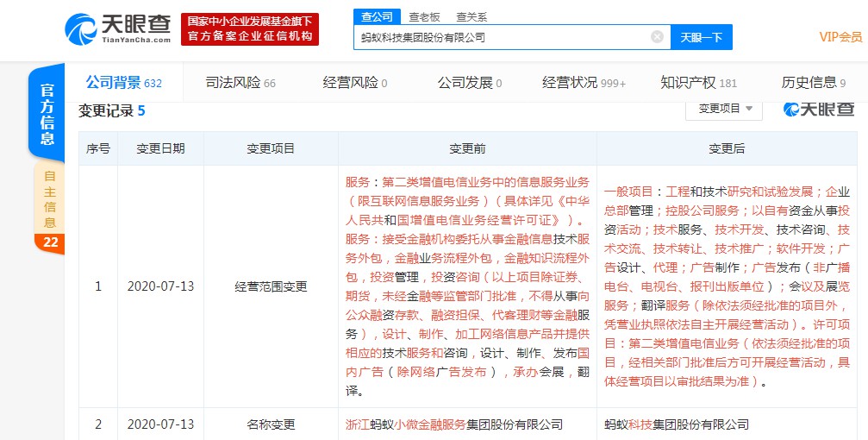Select the 名称变更 cell
This screenshot has height=440, width=868.
pos(271,424)
